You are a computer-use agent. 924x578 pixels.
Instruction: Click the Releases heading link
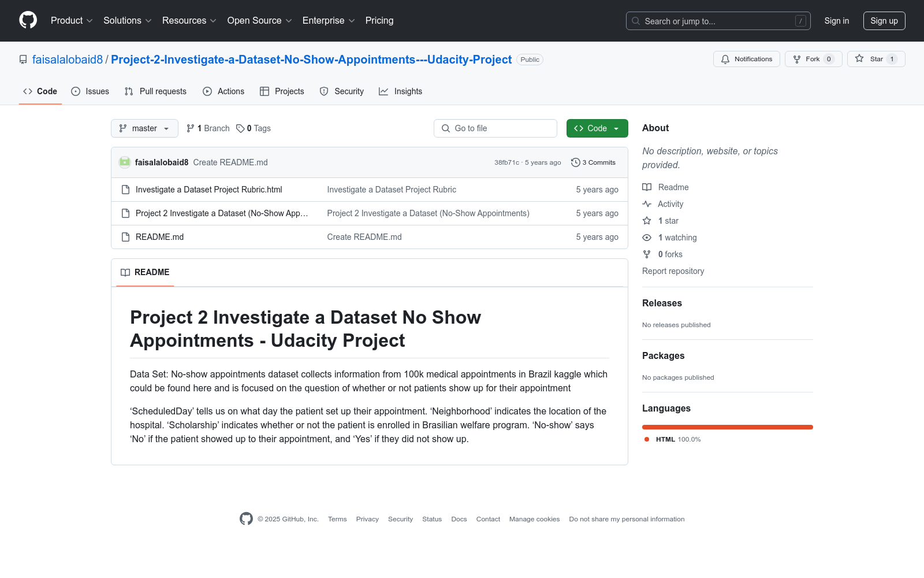tap(662, 303)
